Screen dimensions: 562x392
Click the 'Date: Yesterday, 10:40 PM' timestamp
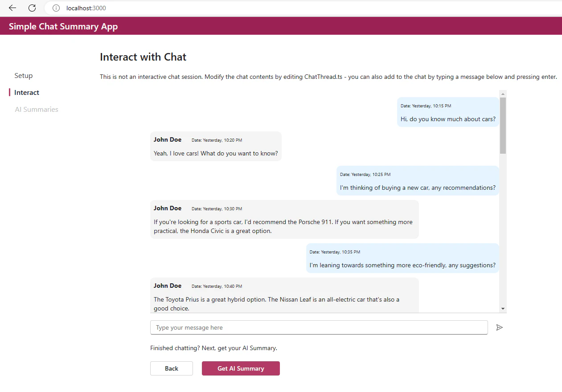(x=217, y=286)
